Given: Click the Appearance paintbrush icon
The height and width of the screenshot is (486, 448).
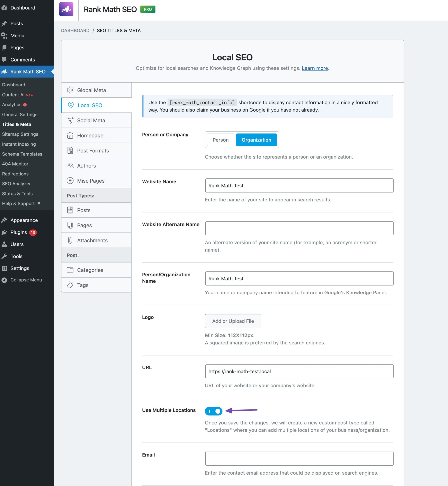Looking at the screenshot, I should (x=4, y=220).
